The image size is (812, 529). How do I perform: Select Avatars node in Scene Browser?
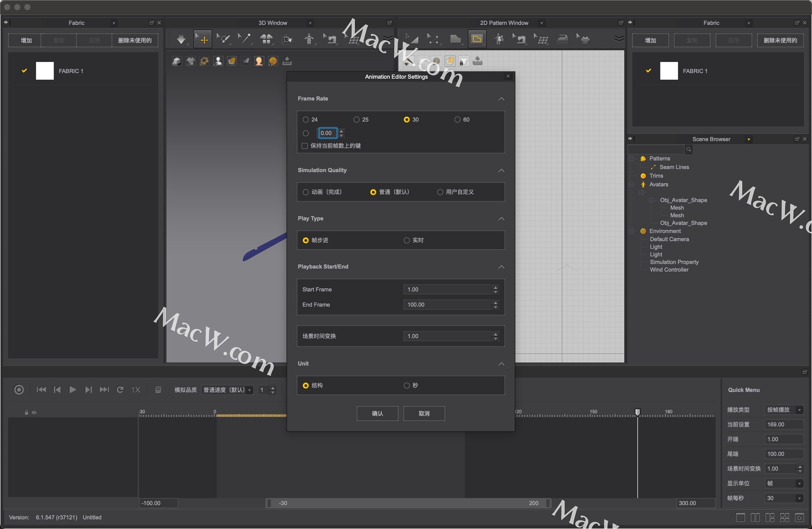pos(658,185)
